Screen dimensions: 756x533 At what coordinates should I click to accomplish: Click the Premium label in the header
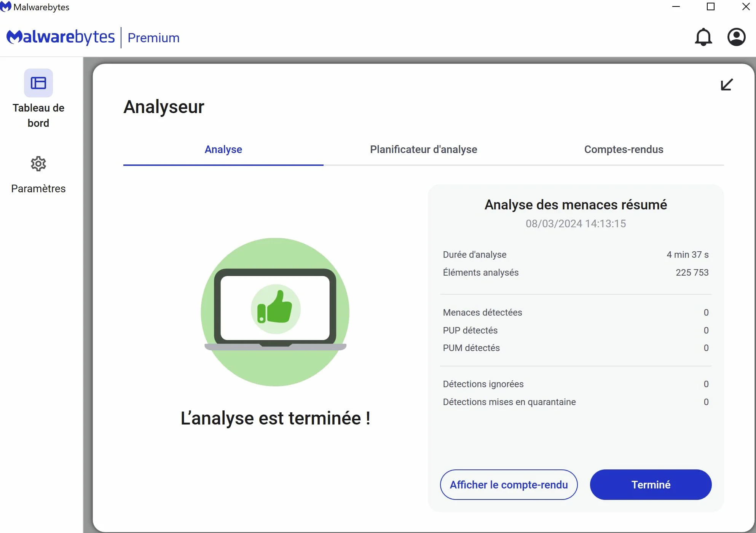[x=153, y=38]
